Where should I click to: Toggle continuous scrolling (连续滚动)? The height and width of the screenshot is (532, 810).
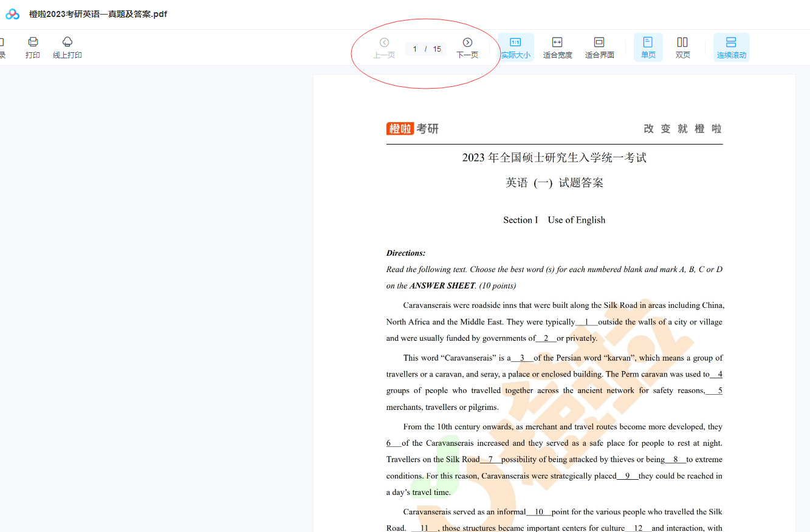pos(731,47)
